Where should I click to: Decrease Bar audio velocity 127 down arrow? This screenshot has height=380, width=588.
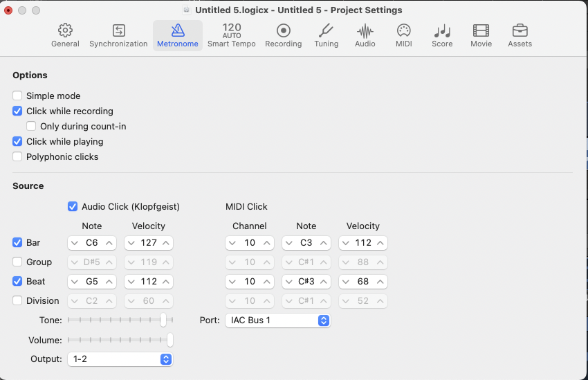pos(131,243)
